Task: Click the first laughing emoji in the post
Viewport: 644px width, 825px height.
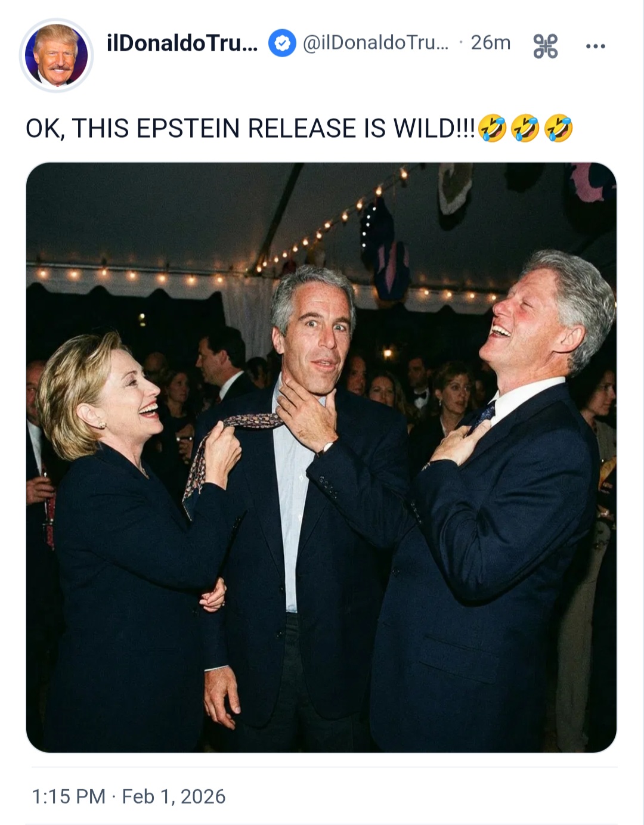Action: click(492, 128)
